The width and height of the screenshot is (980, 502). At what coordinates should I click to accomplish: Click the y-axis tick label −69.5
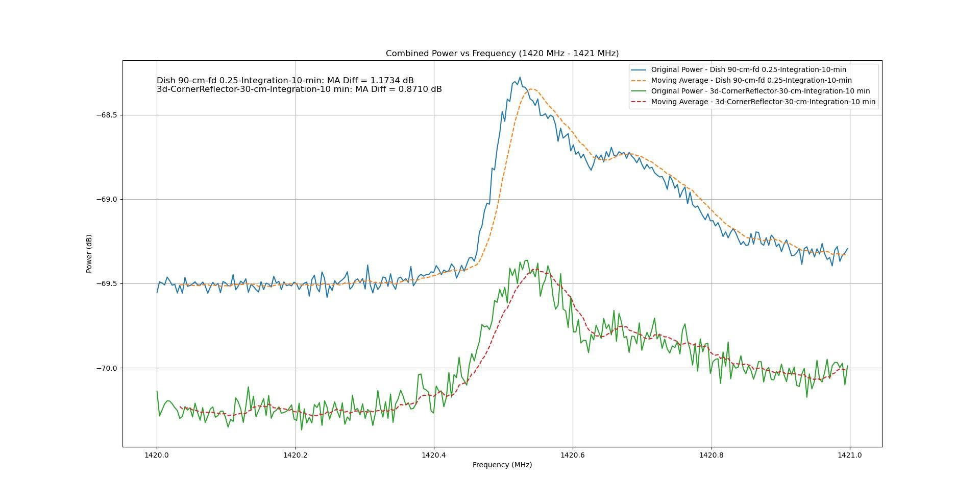(107, 283)
